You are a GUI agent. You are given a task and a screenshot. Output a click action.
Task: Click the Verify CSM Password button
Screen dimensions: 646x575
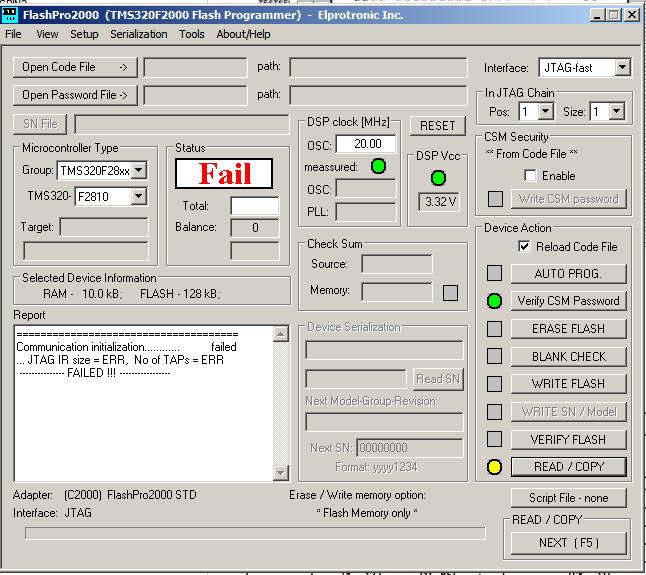(569, 301)
